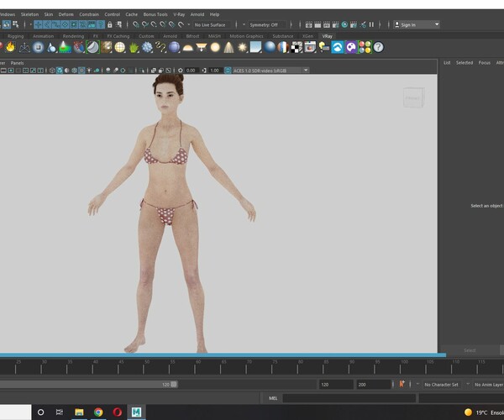This screenshot has height=420, width=504.
Task: Toggle the pause render button
Action: click(x=371, y=24)
